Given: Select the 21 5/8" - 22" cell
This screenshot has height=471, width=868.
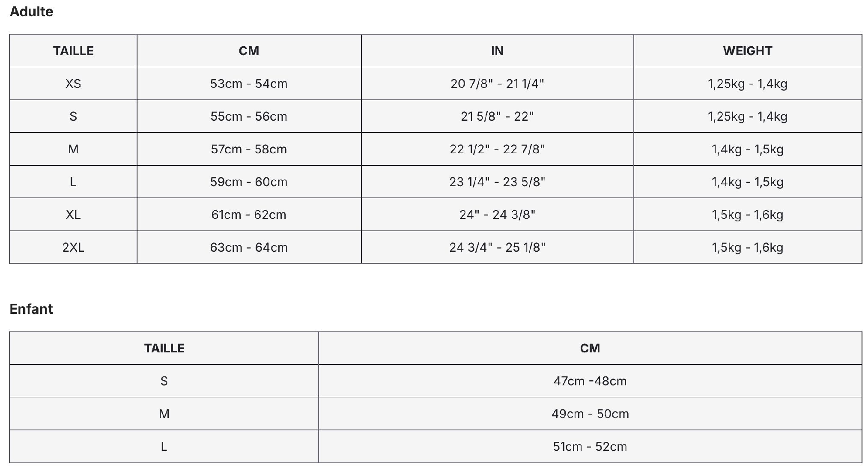Looking at the screenshot, I should pyautogui.click(x=497, y=116).
